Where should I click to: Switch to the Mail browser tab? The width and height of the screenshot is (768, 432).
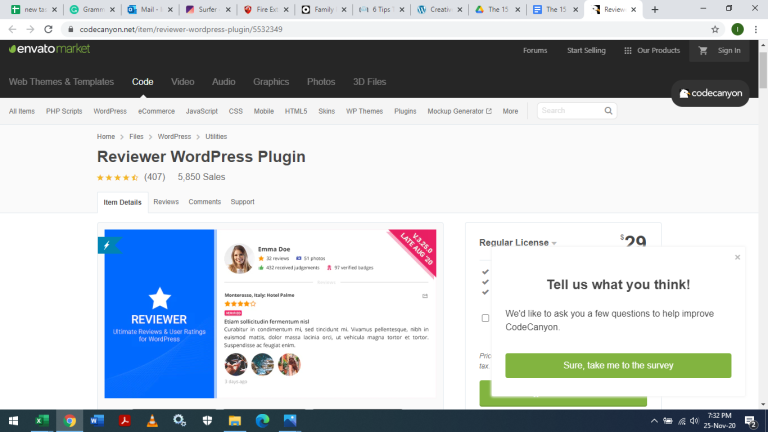click(150, 9)
